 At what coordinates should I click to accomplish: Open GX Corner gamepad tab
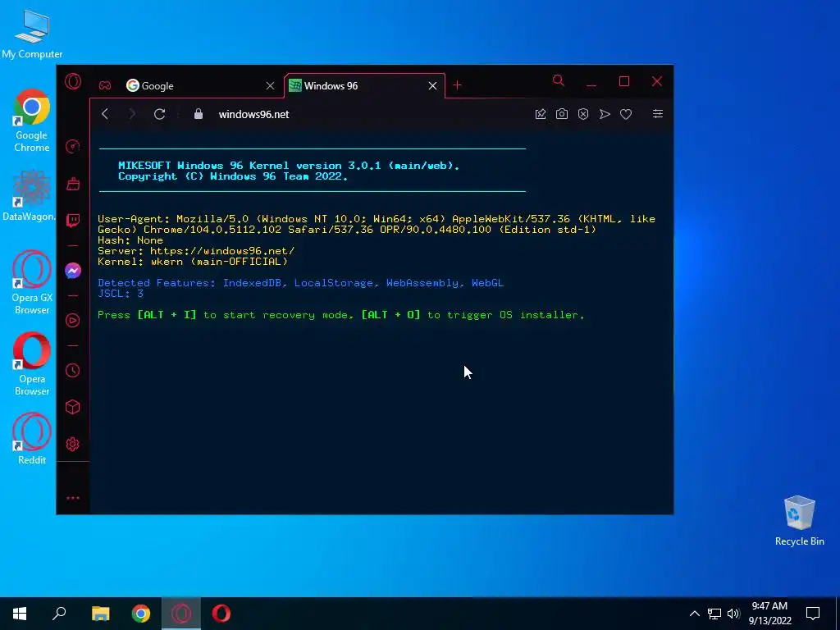105,85
